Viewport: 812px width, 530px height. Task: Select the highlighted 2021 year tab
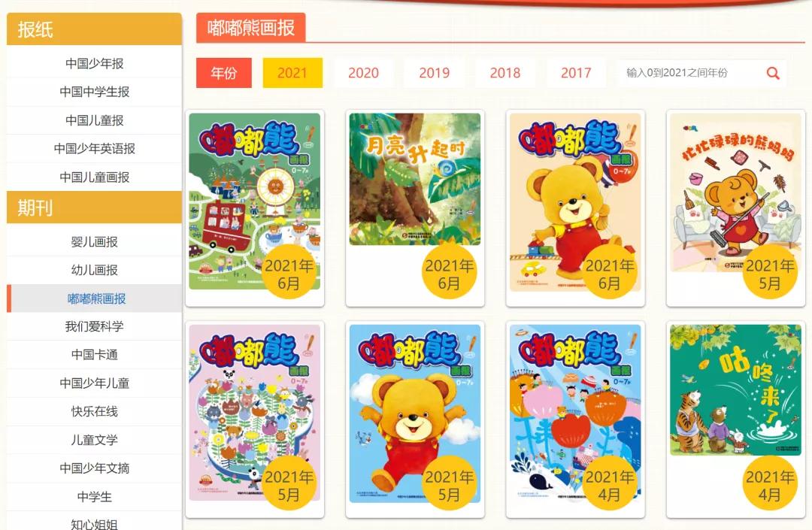click(x=292, y=73)
